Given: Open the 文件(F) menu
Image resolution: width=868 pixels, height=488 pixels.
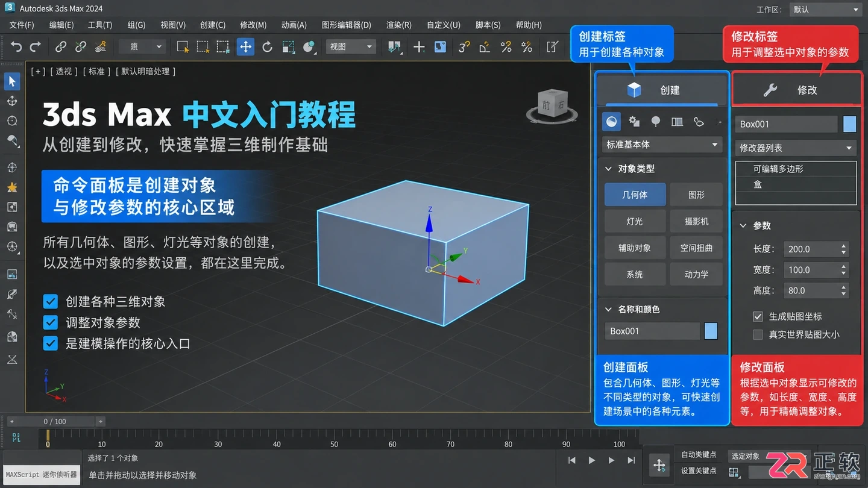Looking at the screenshot, I should pos(22,25).
